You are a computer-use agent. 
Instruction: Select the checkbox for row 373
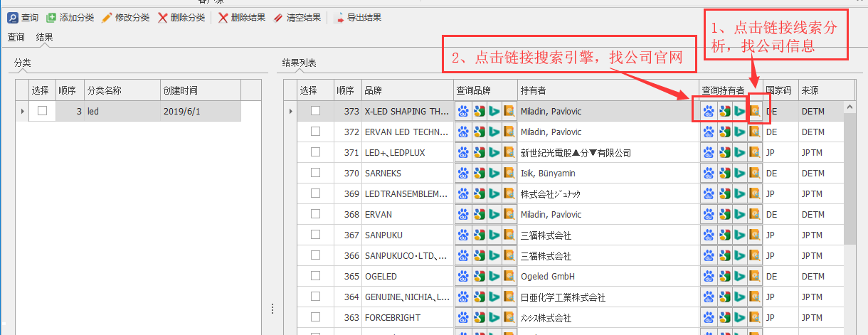pyautogui.click(x=316, y=111)
